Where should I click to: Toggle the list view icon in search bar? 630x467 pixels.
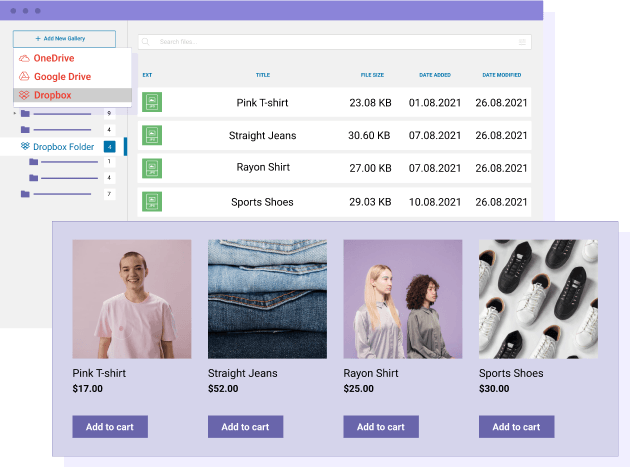(x=522, y=42)
